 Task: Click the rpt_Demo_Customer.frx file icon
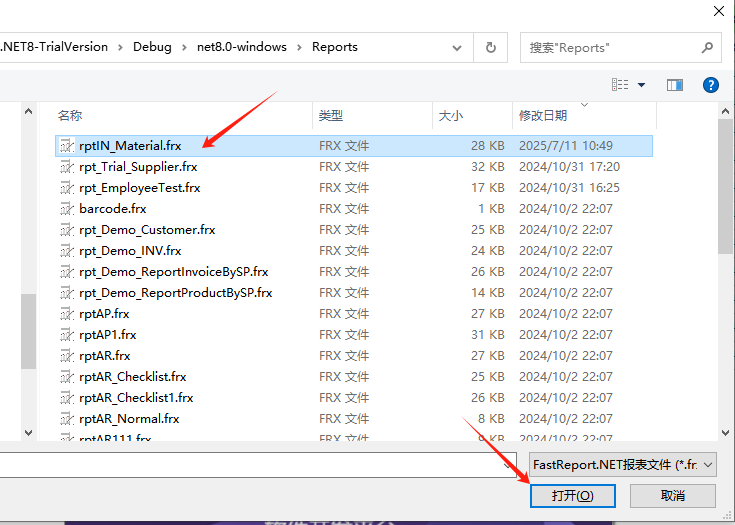(x=67, y=230)
